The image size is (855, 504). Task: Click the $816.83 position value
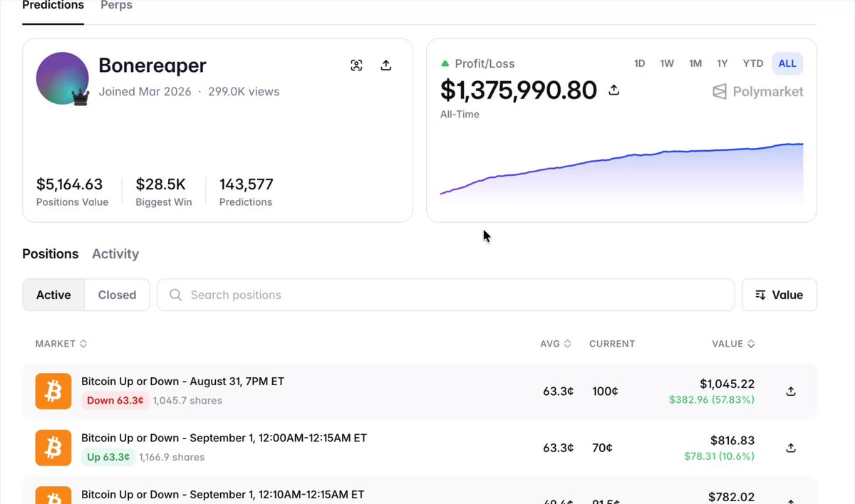732,441
